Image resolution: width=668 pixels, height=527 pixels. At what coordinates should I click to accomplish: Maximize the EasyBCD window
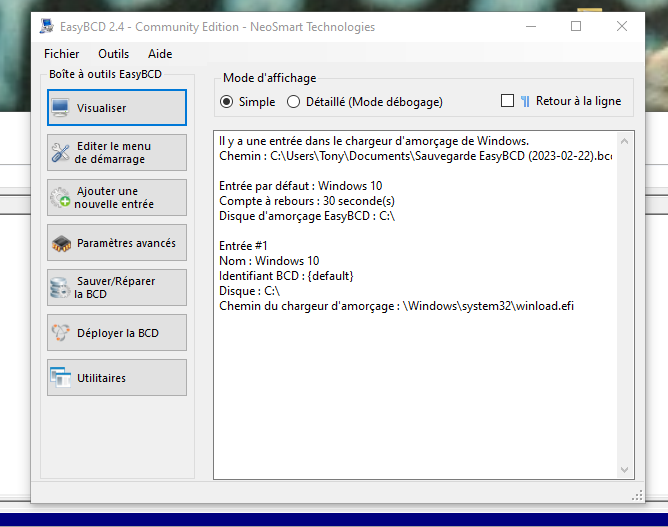[576, 26]
